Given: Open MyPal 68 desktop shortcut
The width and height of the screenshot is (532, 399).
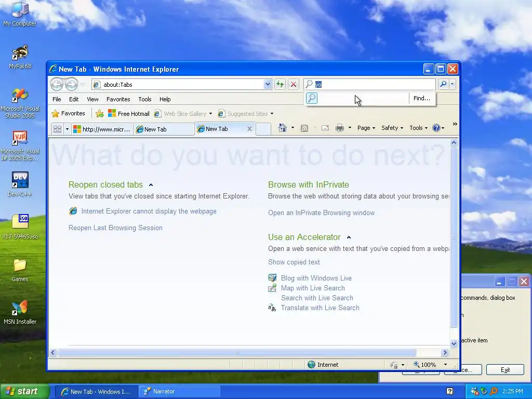Looking at the screenshot, I should [x=20, y=57].
